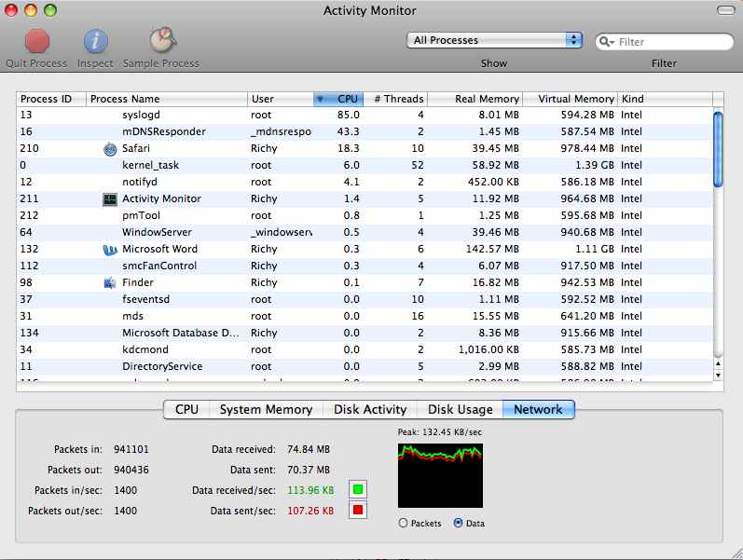Click the scrollbar up arrow

(x=719, y=363)
